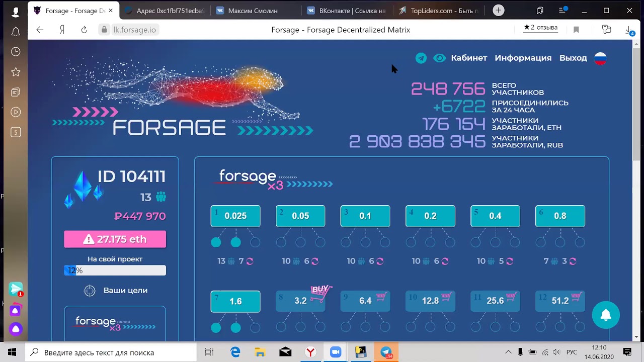The image size is (644, 362).
Task: Click the cart icon on level 10 (12.8)
Action: (446, 297)
